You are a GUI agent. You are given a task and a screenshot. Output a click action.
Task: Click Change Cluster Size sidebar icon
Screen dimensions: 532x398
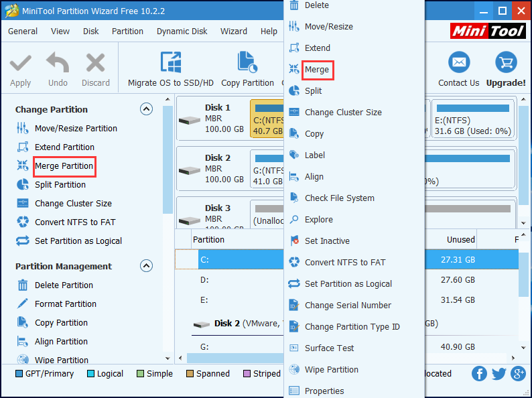(23, 203)
